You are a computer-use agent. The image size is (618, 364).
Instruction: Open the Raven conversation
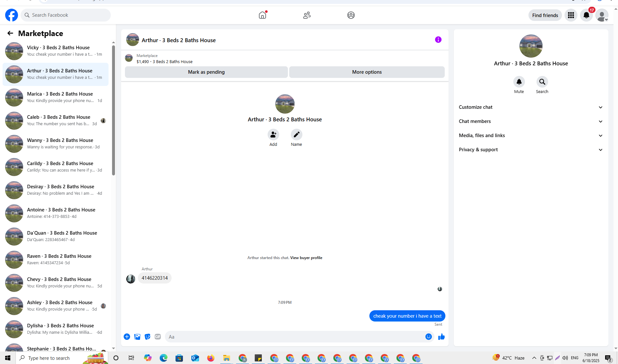(x=55, y=260)
